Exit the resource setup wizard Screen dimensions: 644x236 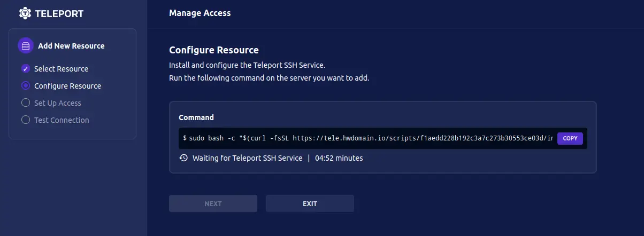pyautogui.click(x=310, y=203)
